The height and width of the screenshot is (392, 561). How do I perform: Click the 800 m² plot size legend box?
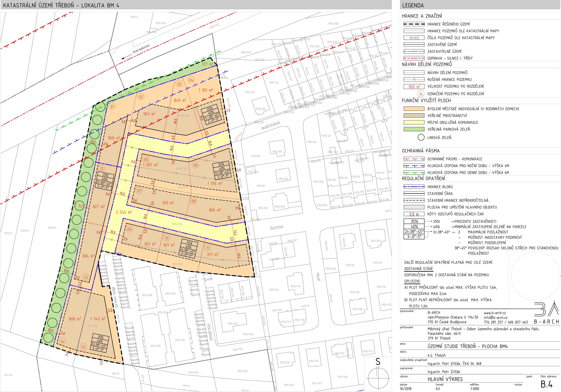(414, 87)
